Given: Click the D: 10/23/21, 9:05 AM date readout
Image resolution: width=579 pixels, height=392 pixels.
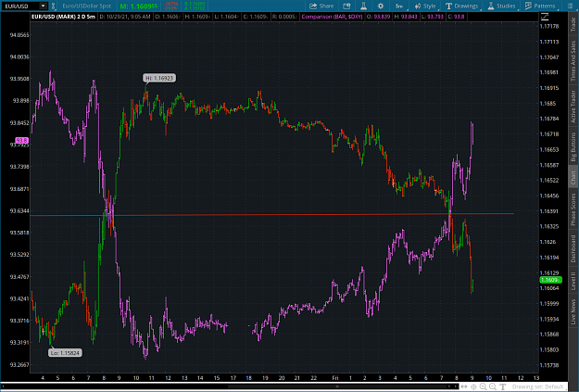Looking at the screenshot, I should (125, 17).
